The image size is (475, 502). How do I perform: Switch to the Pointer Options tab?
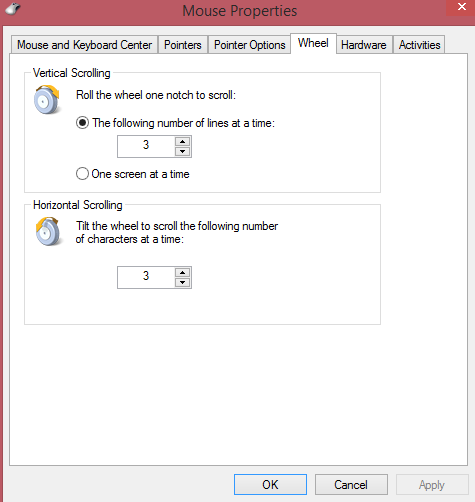pos(249,45)
